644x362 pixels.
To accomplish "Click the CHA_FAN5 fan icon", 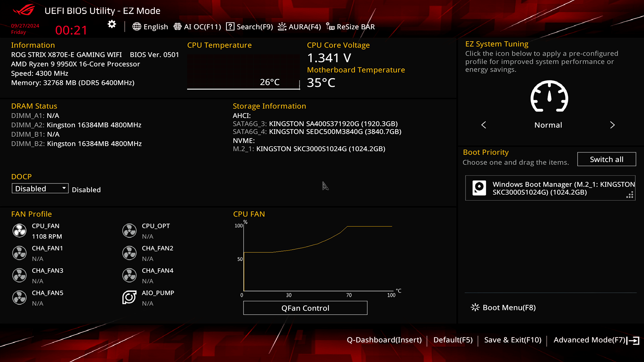I will 19,297.
